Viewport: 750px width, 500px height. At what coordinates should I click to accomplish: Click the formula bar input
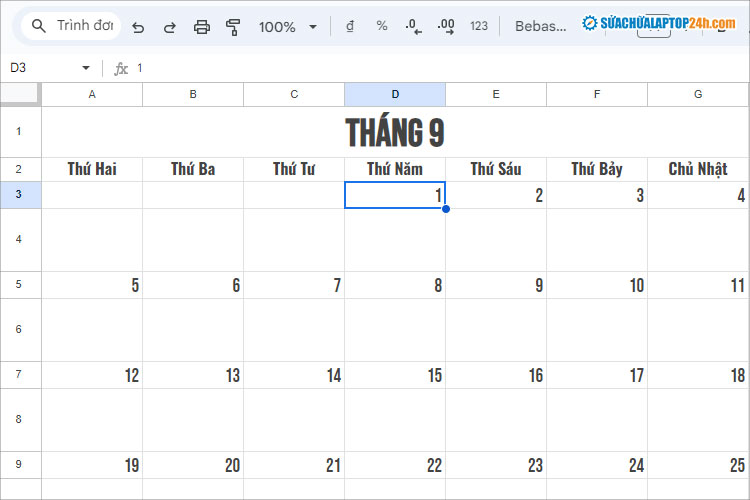[x=400, y=68]
